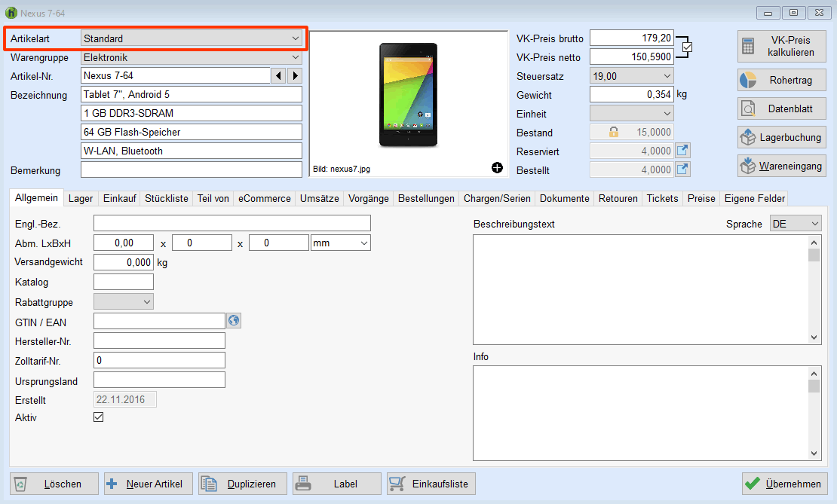
Task: Click the Bestand lock icon
Action: point(614,132)
